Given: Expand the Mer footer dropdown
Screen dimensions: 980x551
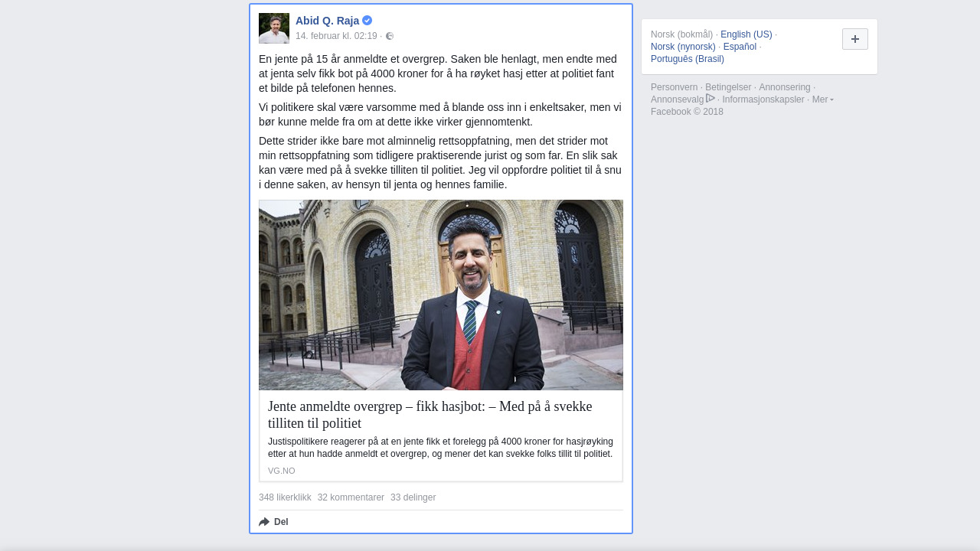Looking at the screenshot, I should pyautogui.click(x=822, y=99).
